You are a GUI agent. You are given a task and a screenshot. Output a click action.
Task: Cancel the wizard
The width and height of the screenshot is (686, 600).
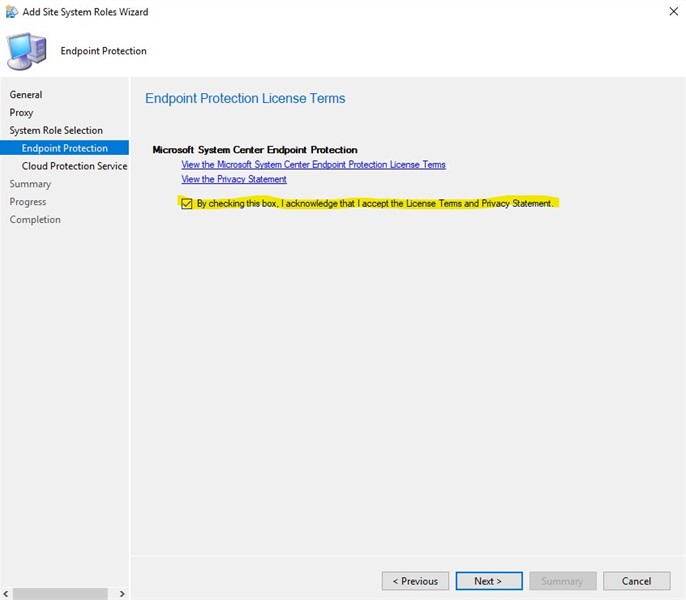(637, 581)
